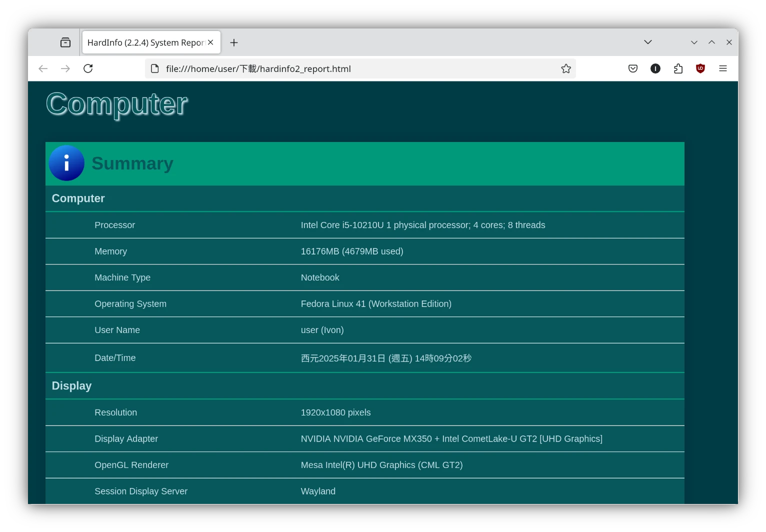Close the HardInfo System Report tab
Image resolution: width=766 pixels, height=532 pixels.
[210, 42]
